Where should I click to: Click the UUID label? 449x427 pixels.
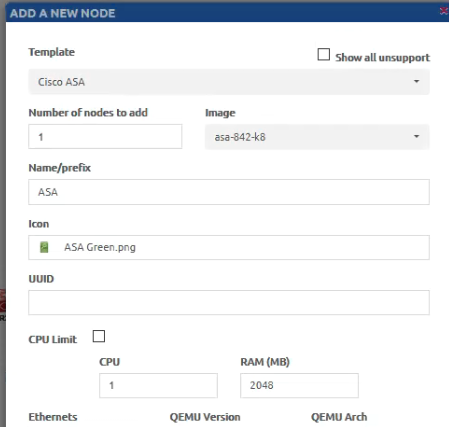pyautogui.click(x=41, y=279)
